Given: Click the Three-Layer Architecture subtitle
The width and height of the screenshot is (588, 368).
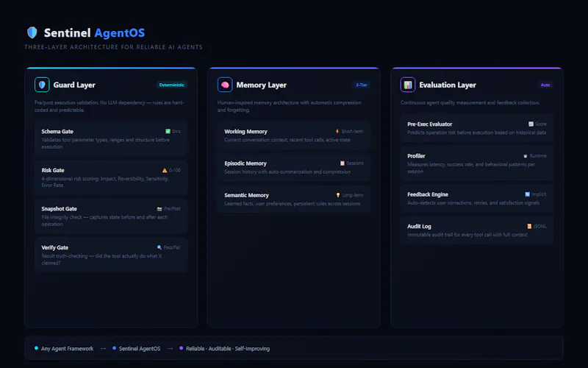Looking at the screenshot, I should click(114, 47).
